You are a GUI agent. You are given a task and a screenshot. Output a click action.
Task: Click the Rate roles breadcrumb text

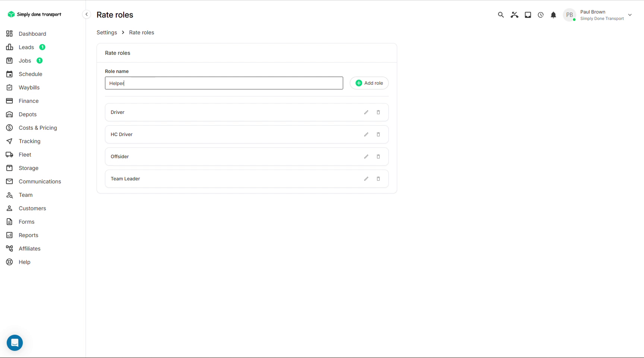point(141,32)
